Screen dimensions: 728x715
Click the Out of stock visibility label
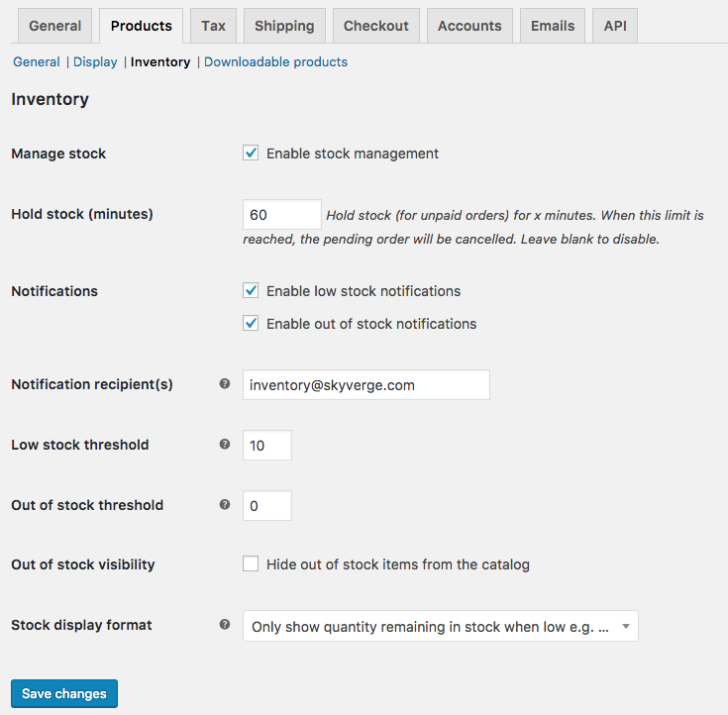coord(82,564)
